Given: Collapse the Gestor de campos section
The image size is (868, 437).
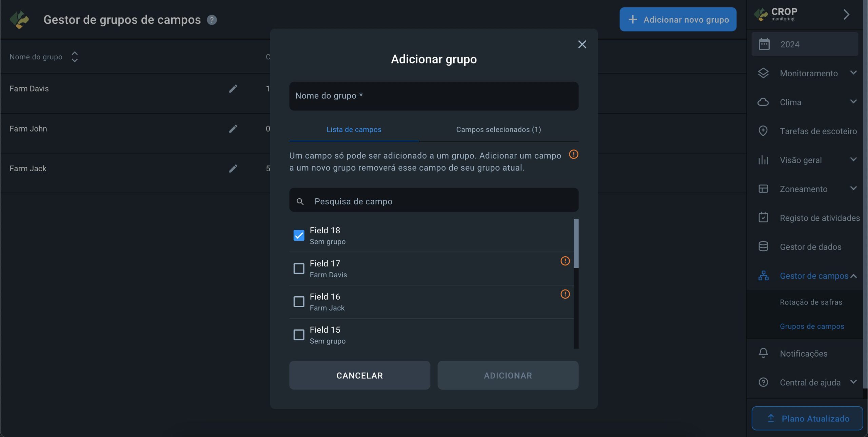Looking at the screenshot, I should point(853,276).
